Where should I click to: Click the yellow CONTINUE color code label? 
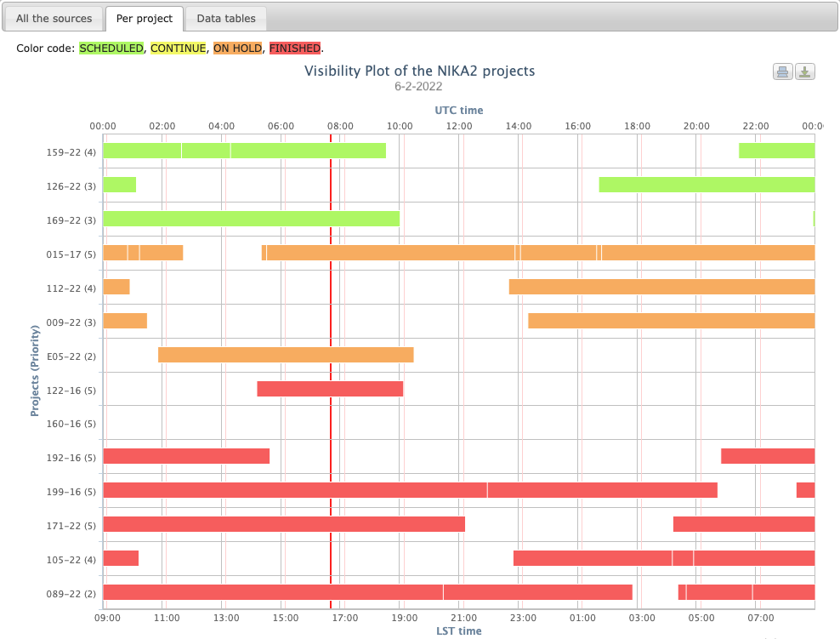tap(178, 48)
